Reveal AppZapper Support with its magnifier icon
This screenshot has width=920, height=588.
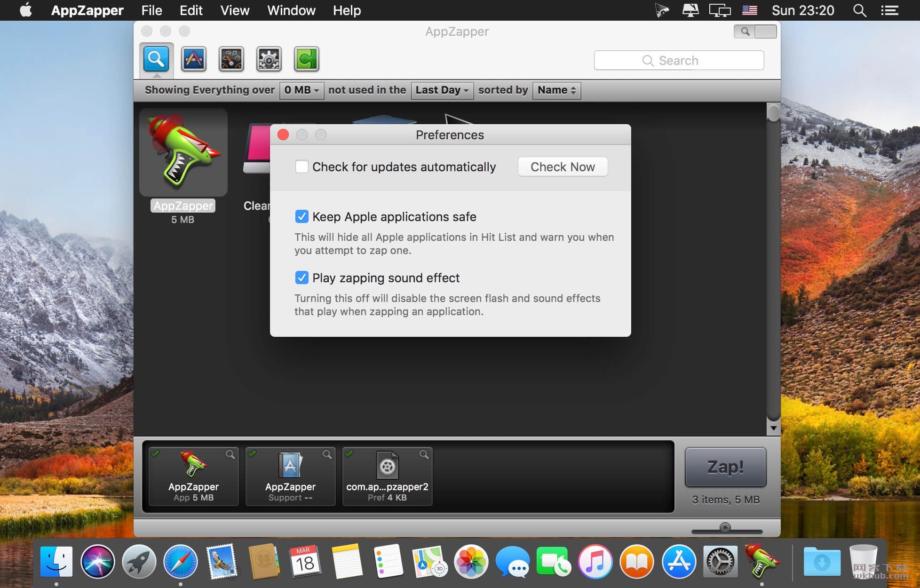point(327,454)
